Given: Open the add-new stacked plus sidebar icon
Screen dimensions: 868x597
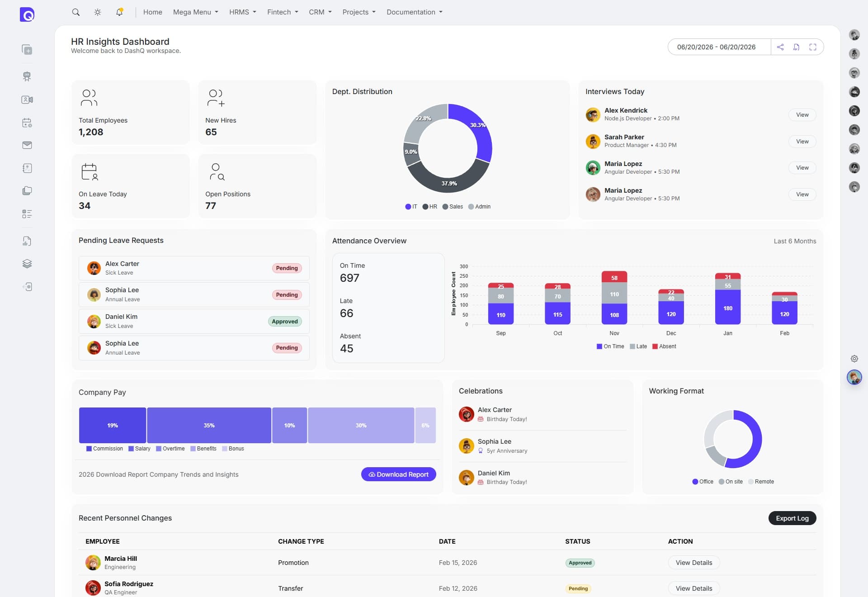Looking at the screenshot, I should 27,50.
